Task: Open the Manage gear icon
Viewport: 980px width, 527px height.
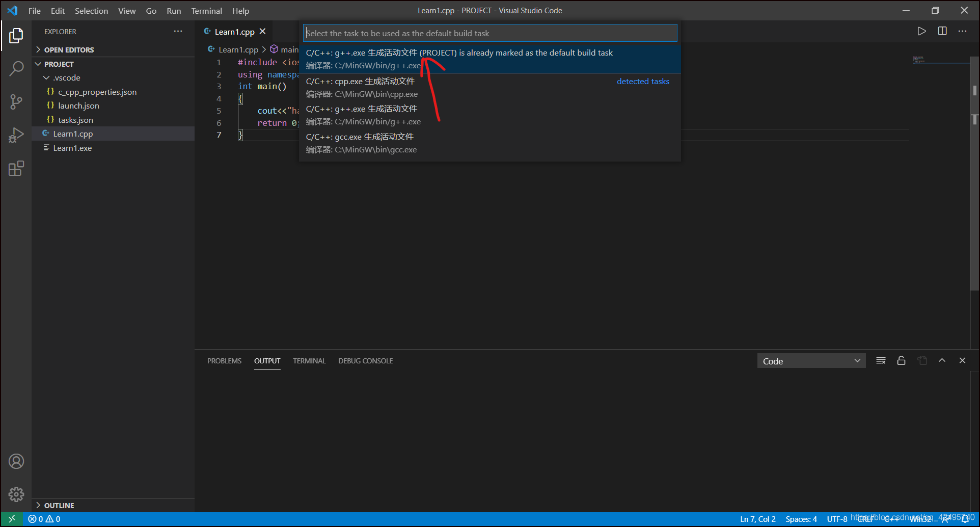Action: point(16,494)
